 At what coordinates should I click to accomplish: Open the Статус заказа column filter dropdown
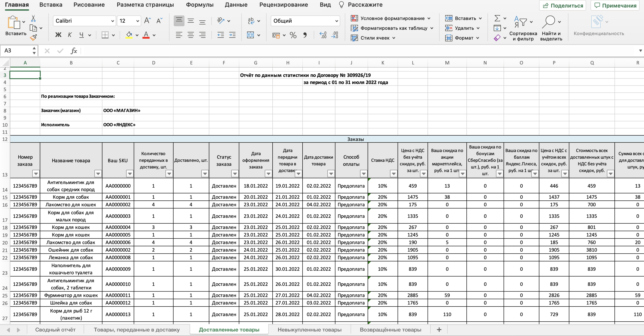[235, 174]
